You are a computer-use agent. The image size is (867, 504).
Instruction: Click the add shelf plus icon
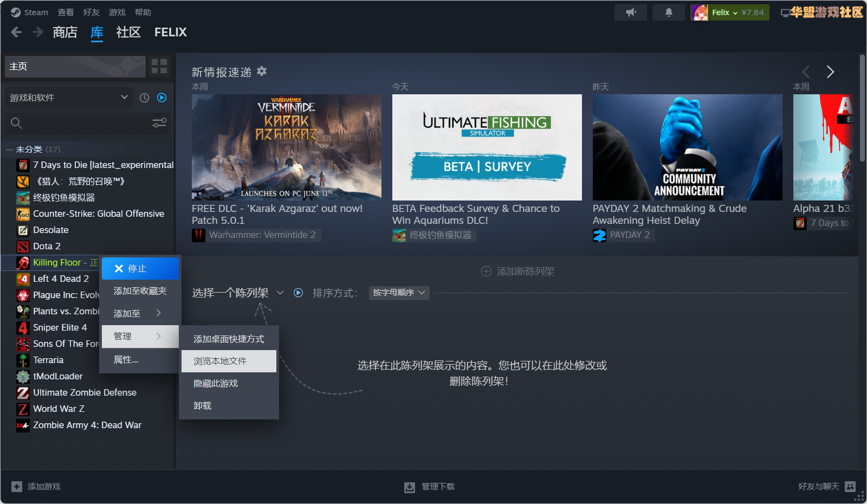[486, 271]
